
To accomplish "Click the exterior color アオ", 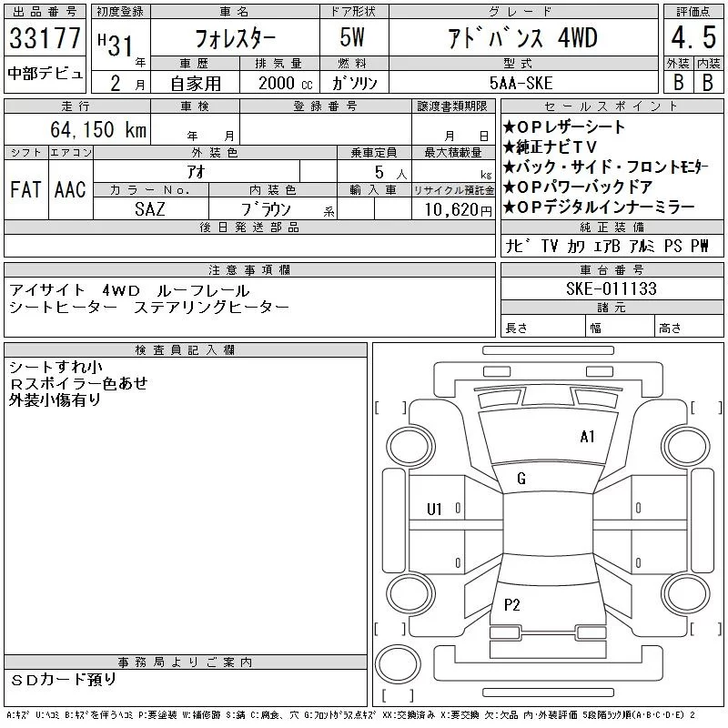I will pos(196,172).
